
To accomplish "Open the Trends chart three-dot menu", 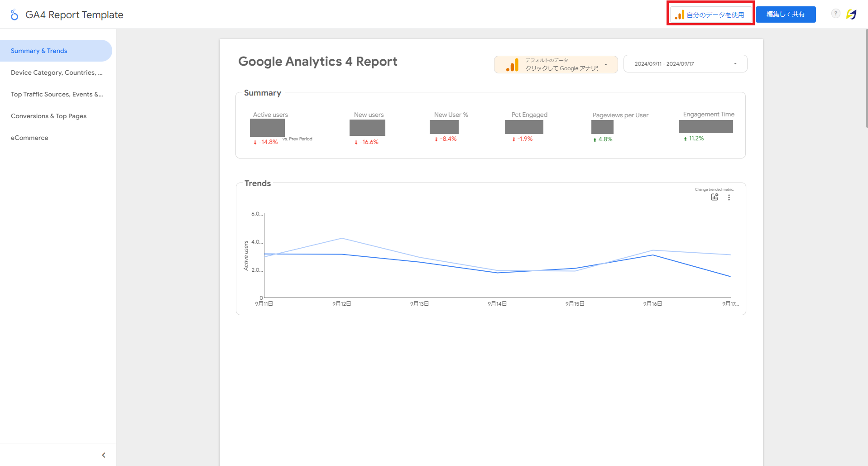I will 729,197.
